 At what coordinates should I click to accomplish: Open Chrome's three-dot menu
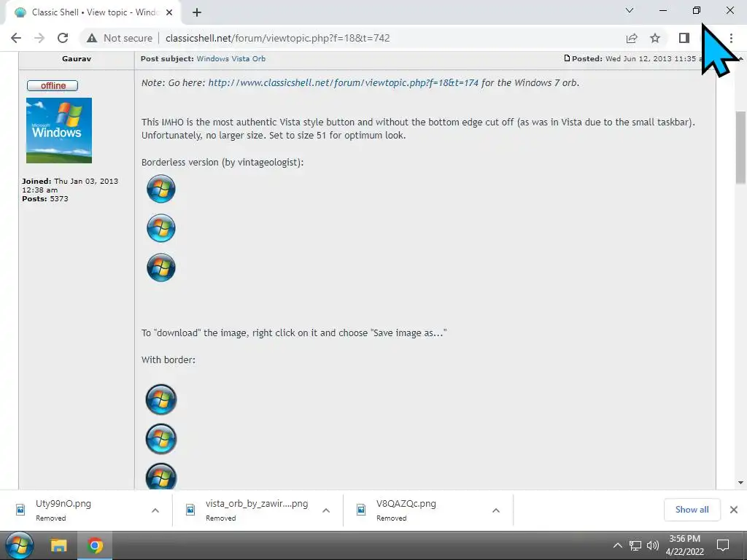(731, 38)
